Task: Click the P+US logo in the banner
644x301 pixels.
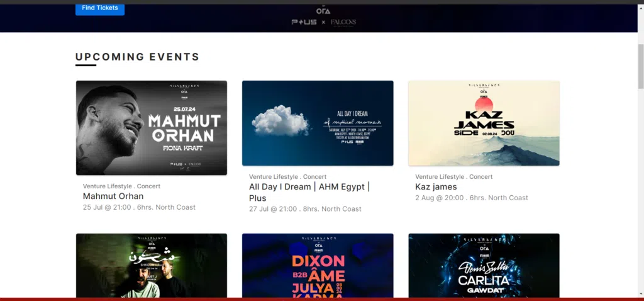Action: (x=304, y=22)
